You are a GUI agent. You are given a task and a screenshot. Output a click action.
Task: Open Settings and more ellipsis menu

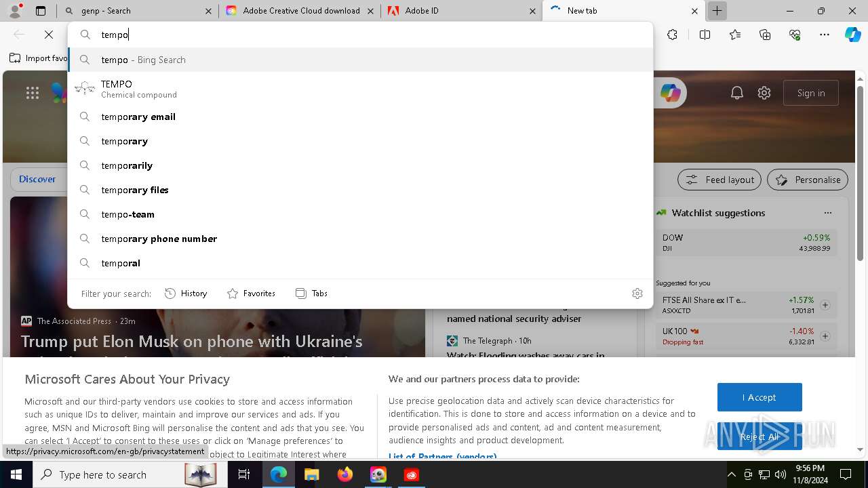(x=825, y=35)
